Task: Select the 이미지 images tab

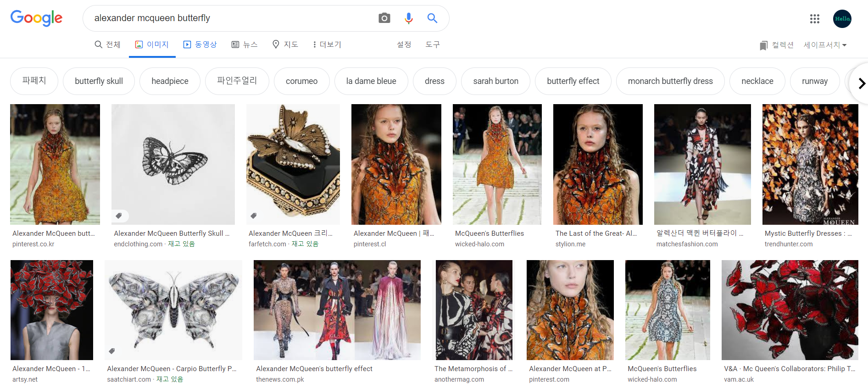Action: pos(152,44)
